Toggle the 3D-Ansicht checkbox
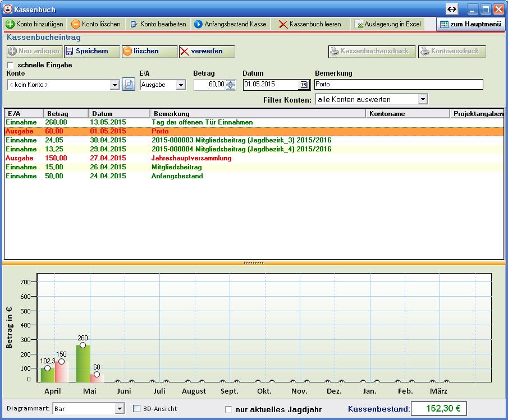Image resolution: width=508 pixels, height=420 pixels. tap(136, 409)
